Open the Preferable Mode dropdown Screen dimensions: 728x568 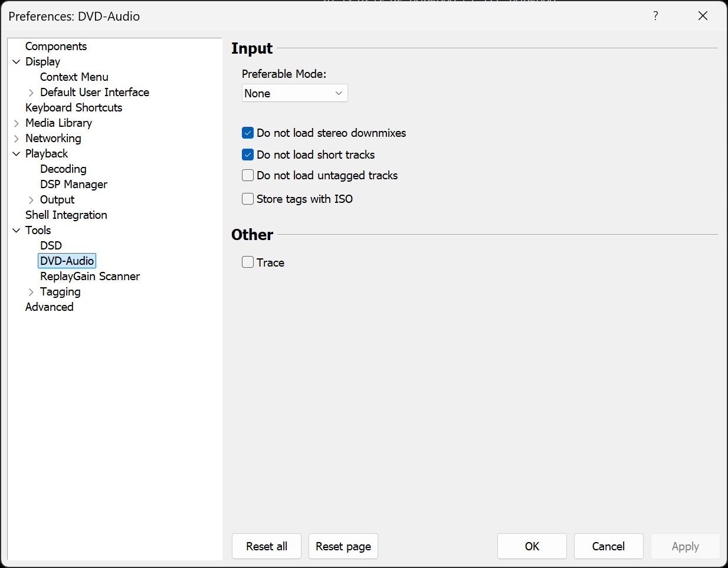pos(295,93)
